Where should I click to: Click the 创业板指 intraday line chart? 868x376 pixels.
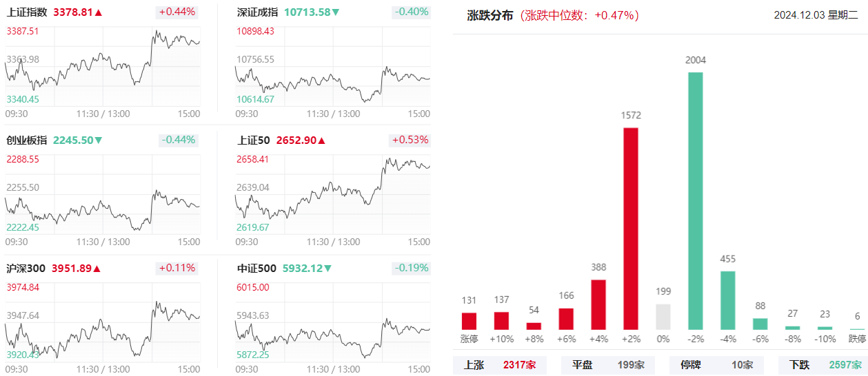(x=103, y=200)
